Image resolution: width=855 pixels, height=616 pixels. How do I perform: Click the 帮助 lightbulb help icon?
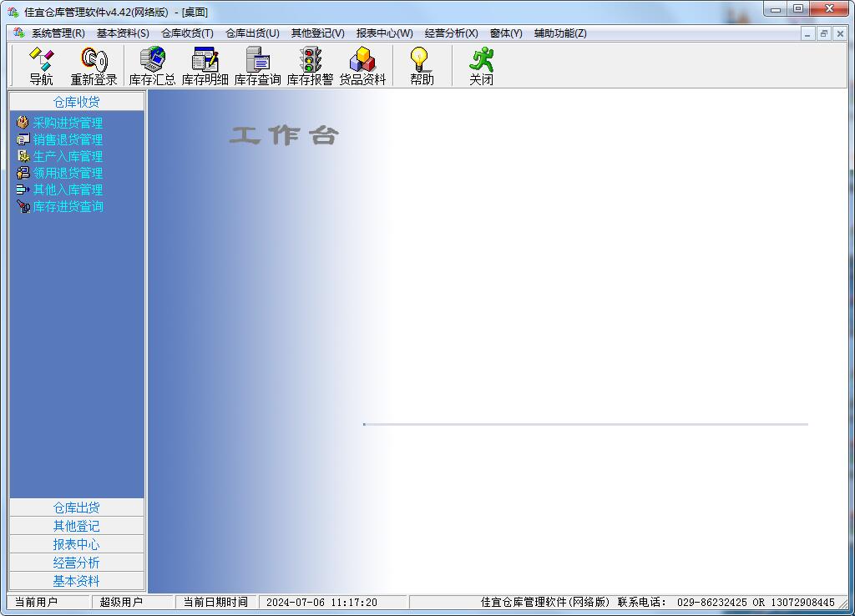[422, 66]
